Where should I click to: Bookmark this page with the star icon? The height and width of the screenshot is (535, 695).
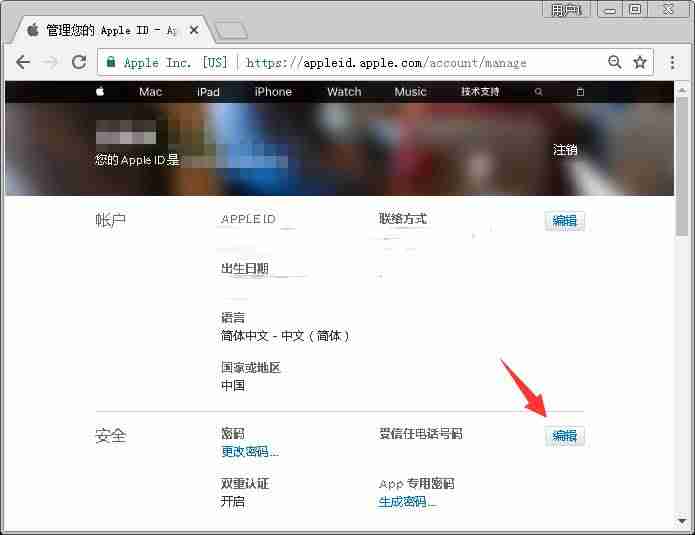point(640,62)
